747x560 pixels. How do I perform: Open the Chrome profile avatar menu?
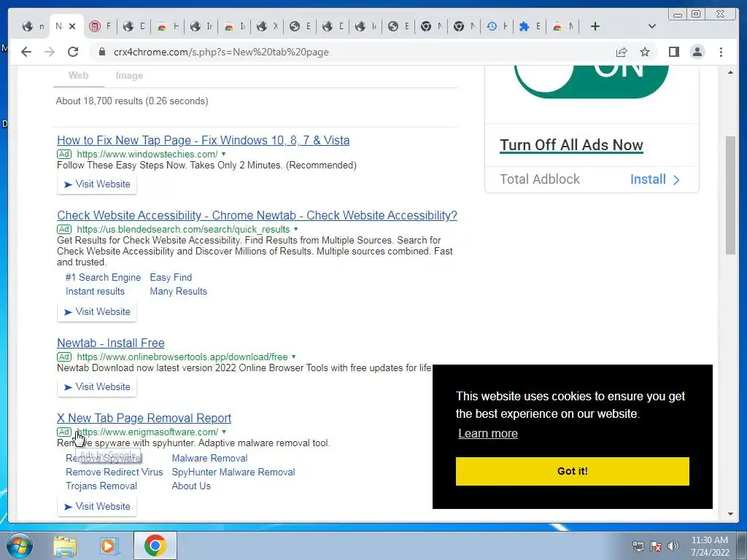click(697, 52)
